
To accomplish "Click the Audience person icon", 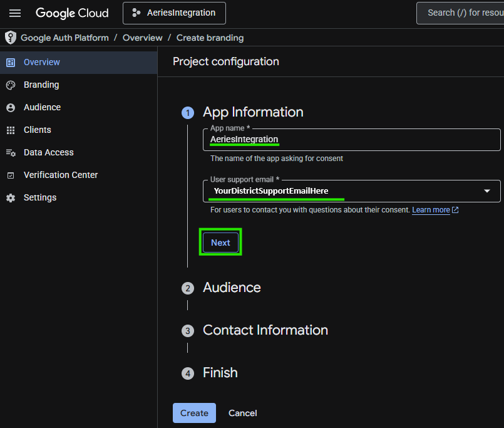I will click(11, 108).
